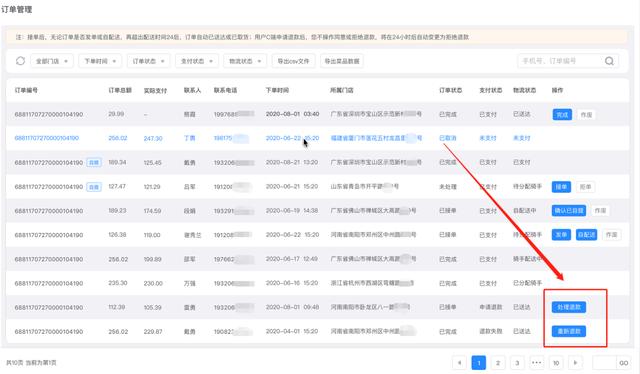Click the pagination ellipsis button

(536, 363)
